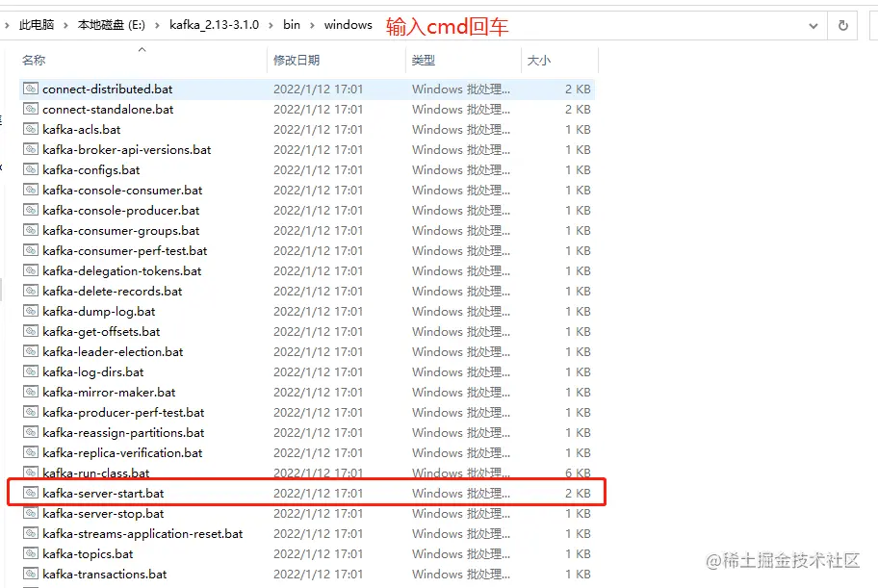Select the file name connect-standalone.bat
878x588 pixels.
coord(108,109)
